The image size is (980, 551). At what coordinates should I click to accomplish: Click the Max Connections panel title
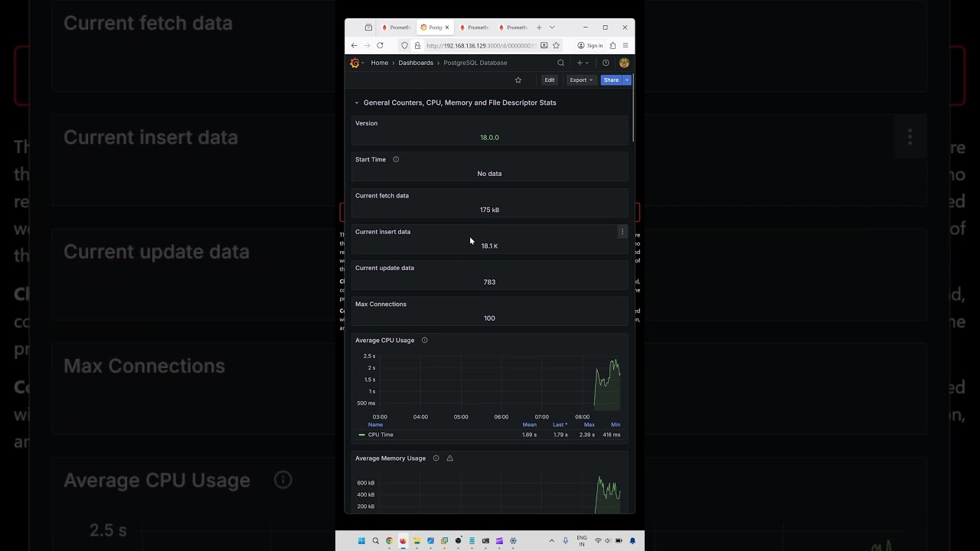coord(381,304)
